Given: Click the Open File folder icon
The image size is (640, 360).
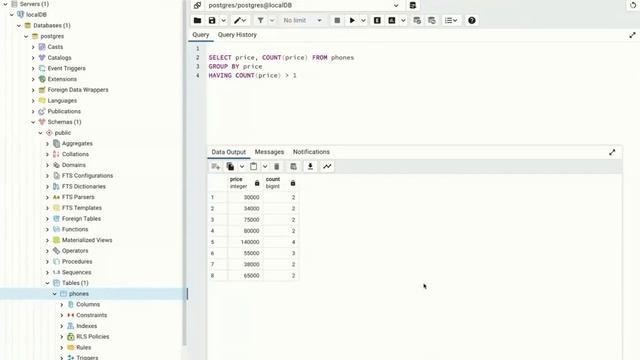Looking at the screenshot, I should click(x=197, y=20).
